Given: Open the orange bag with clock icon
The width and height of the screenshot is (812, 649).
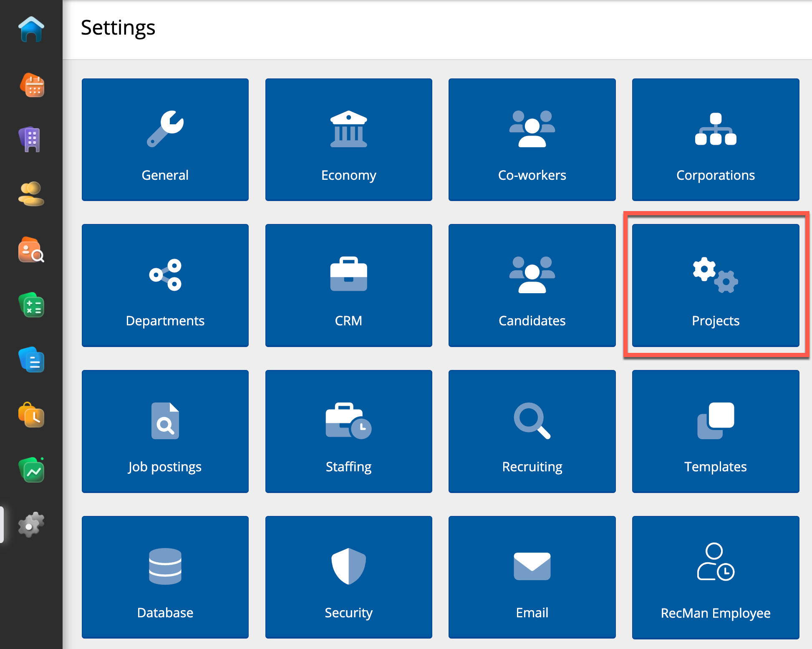Looking at the screenshot, I should pos(31,415).
